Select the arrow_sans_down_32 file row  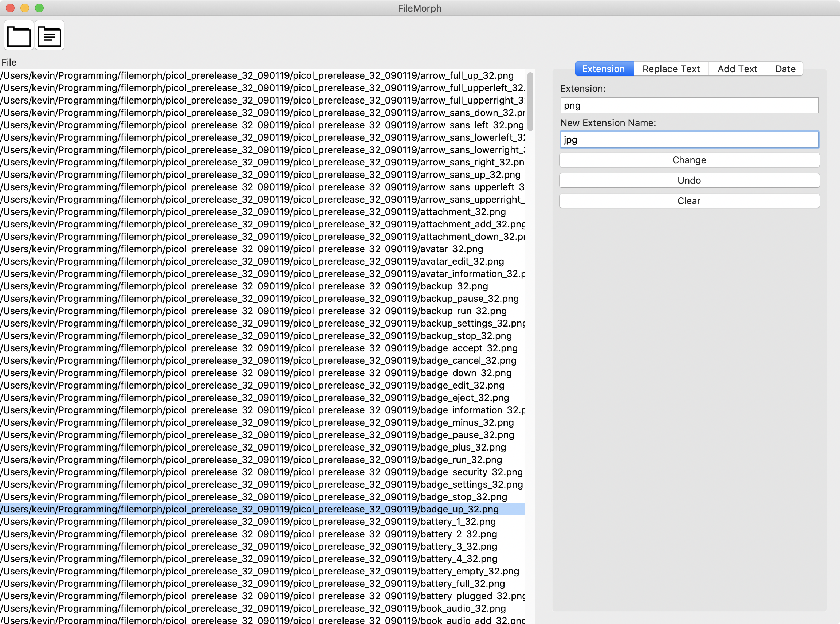pos(262,113)
